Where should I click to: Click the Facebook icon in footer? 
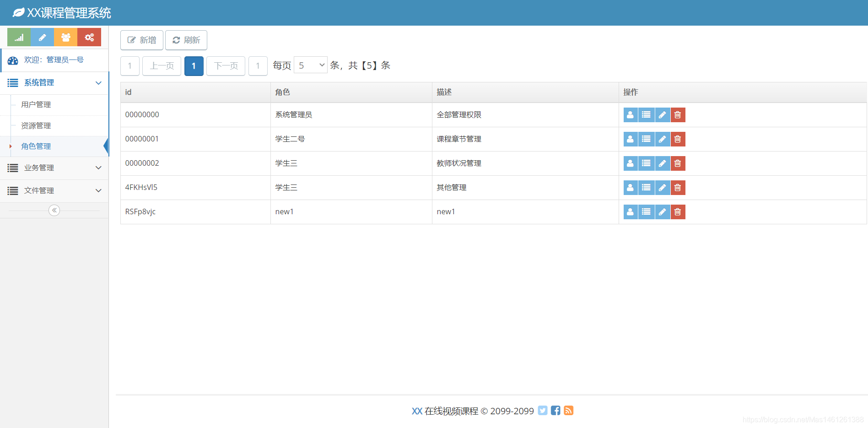pos(555,411)
